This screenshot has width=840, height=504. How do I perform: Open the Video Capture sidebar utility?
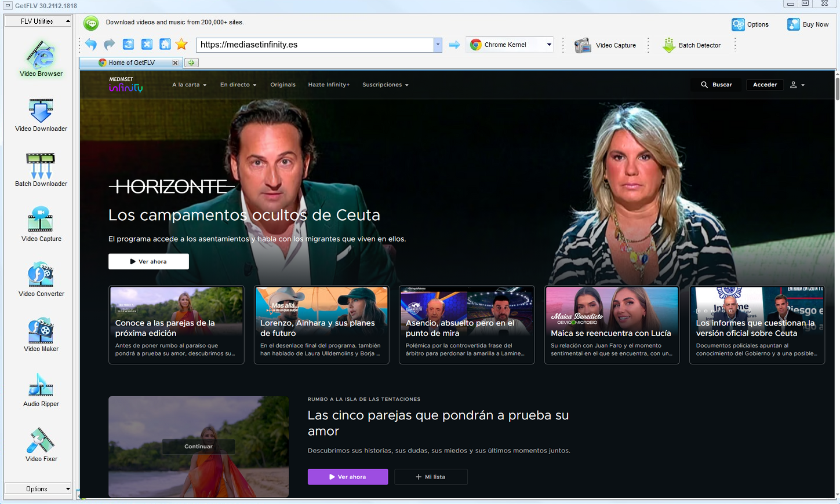pyautogui.click(x=41, y=225)
